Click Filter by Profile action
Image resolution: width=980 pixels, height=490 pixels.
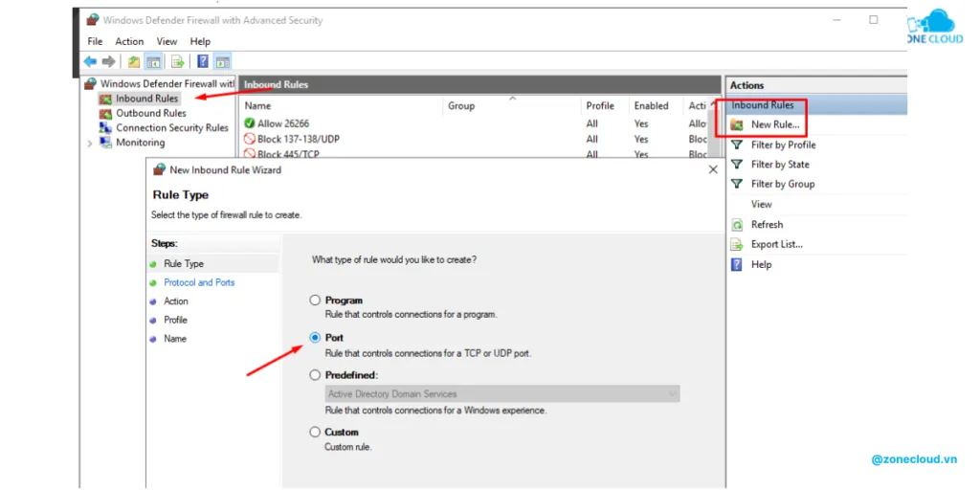783,145
